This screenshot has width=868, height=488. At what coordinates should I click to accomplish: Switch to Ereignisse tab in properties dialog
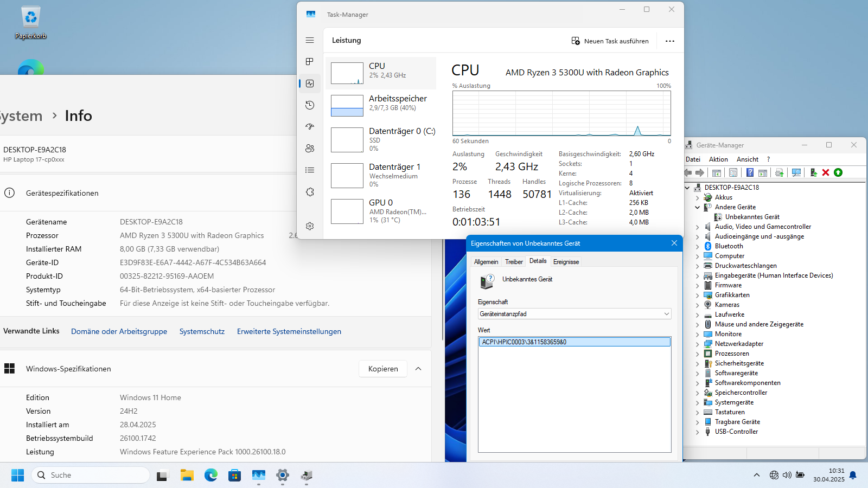pos(566,262)
